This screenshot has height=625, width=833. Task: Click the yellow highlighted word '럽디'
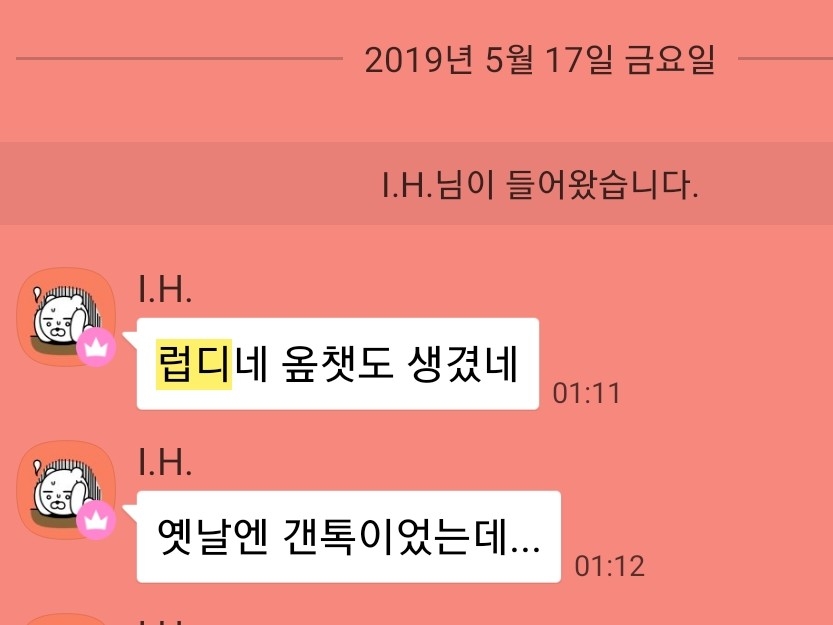click(x=194, y=365)
